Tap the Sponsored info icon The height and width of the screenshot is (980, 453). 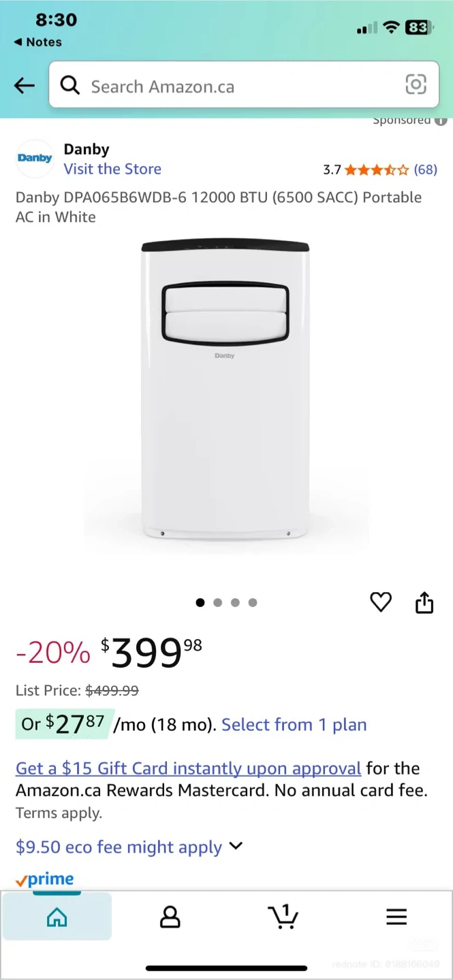pyautogui.click(x=441, y=121)
